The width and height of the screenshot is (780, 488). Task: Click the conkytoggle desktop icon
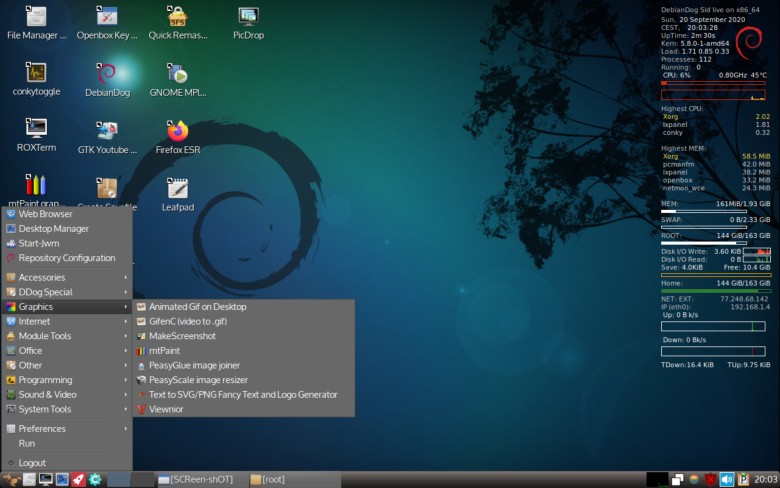click(37, 73)
